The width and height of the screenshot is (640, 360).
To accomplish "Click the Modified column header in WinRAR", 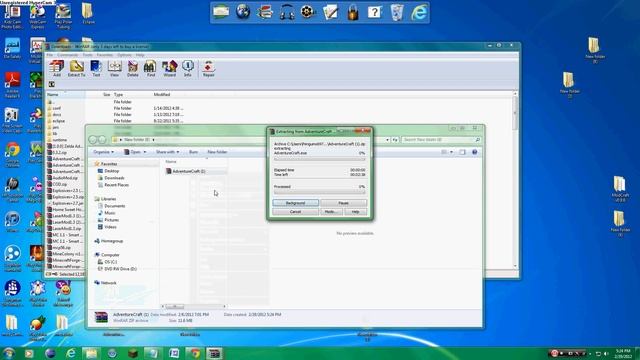I will (x=162, y=94).
